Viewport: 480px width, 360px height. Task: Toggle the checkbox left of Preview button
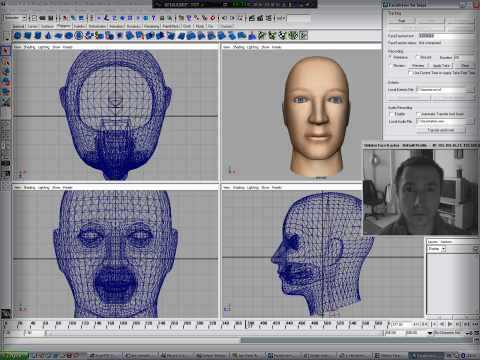click(x=390, y=66)
